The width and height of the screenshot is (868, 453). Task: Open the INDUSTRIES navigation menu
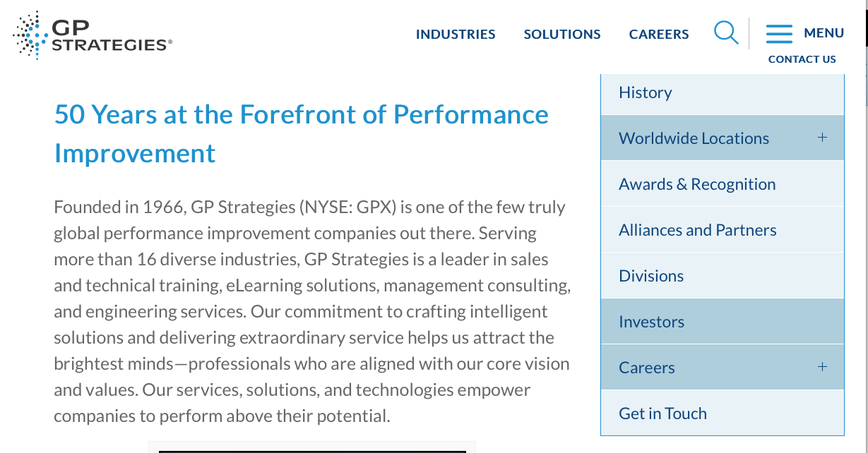[x=456, y=34]
